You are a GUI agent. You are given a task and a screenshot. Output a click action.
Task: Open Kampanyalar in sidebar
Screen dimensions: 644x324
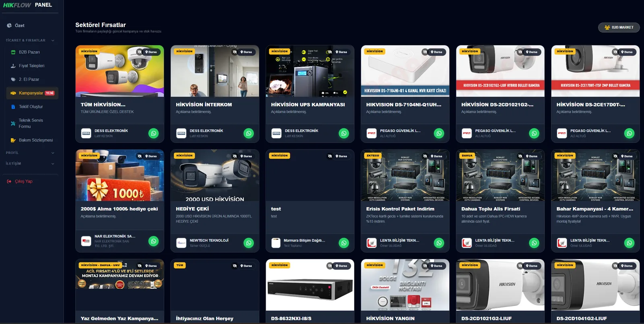(32, 93)
